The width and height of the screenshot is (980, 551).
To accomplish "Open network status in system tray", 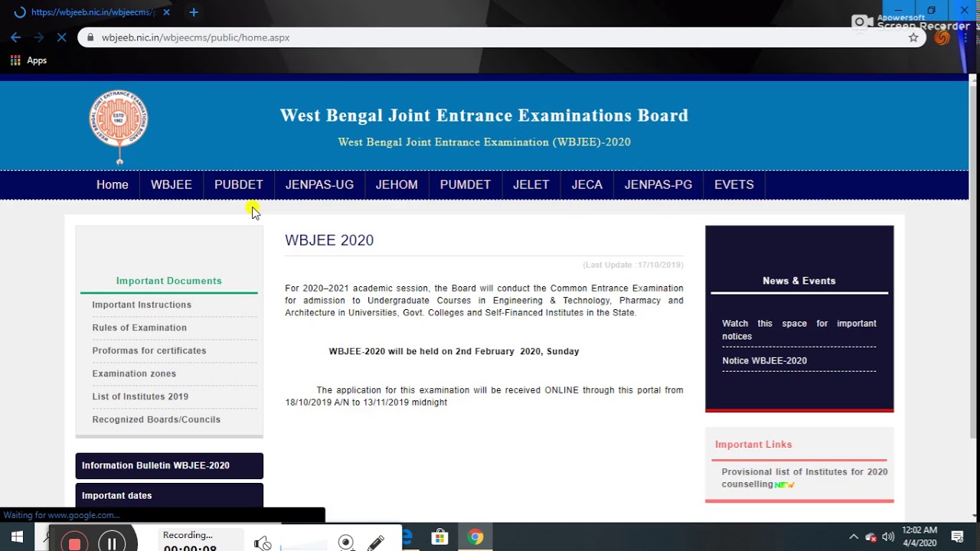I will 871,537.
